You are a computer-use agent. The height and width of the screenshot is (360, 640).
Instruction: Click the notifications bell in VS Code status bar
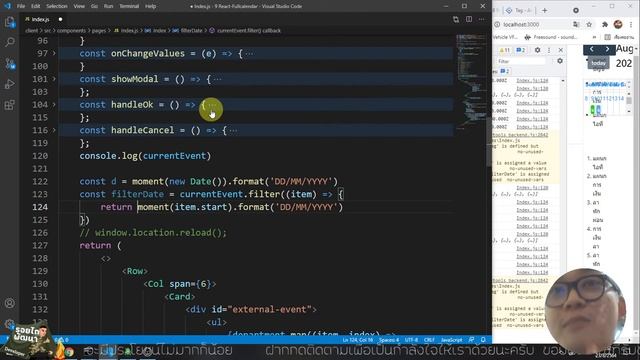[x=483, y=340]
